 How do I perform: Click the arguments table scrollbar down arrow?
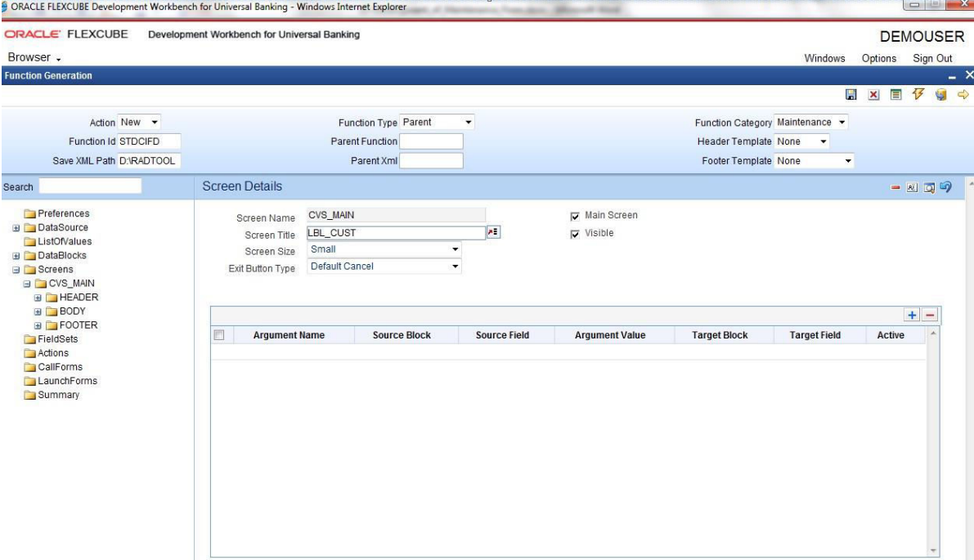click(933, 551)
